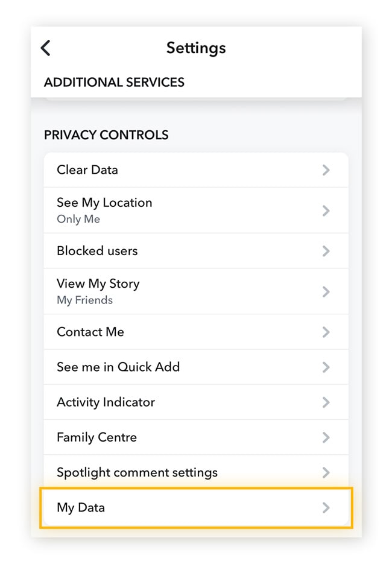The height and width of the screenshot is (564, 392).
Task: Open See me in Quick Add
Action: (x=118, y=367)
